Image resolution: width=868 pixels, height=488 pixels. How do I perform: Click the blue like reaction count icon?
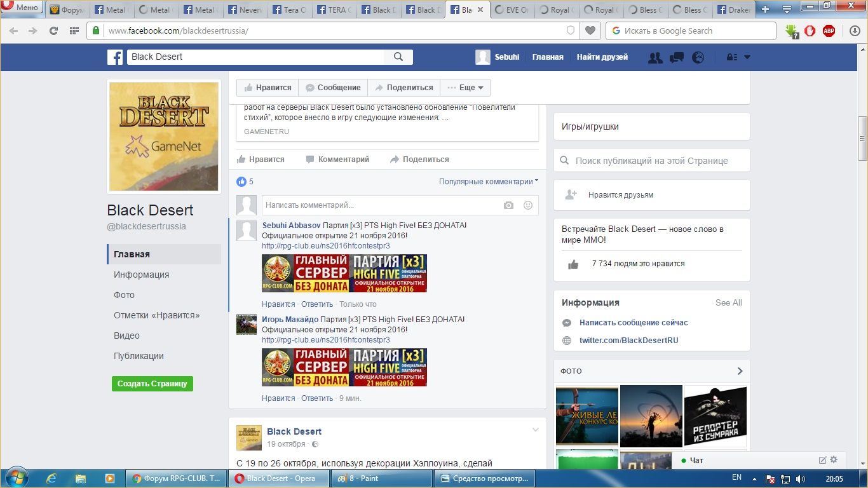(241, 182)
